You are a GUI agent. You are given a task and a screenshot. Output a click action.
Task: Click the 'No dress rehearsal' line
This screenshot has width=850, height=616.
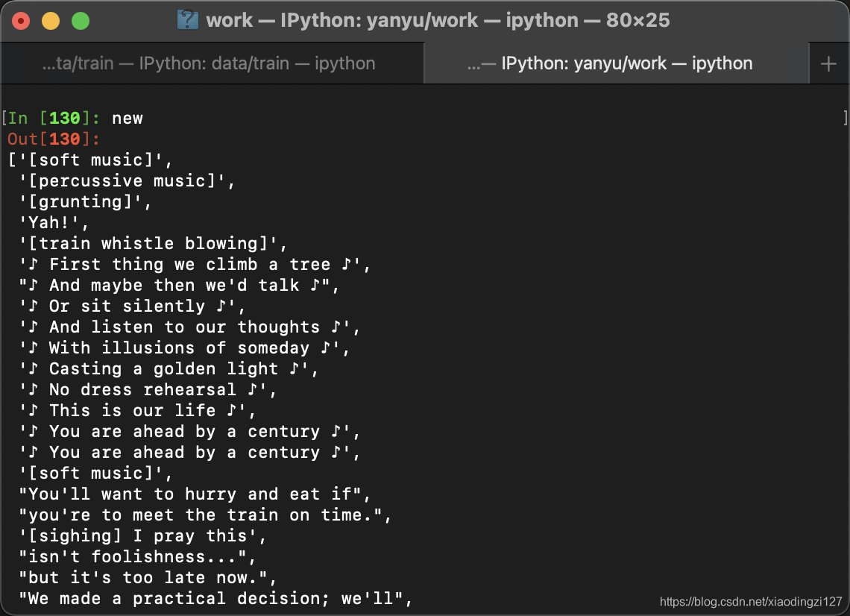point(148,390)
